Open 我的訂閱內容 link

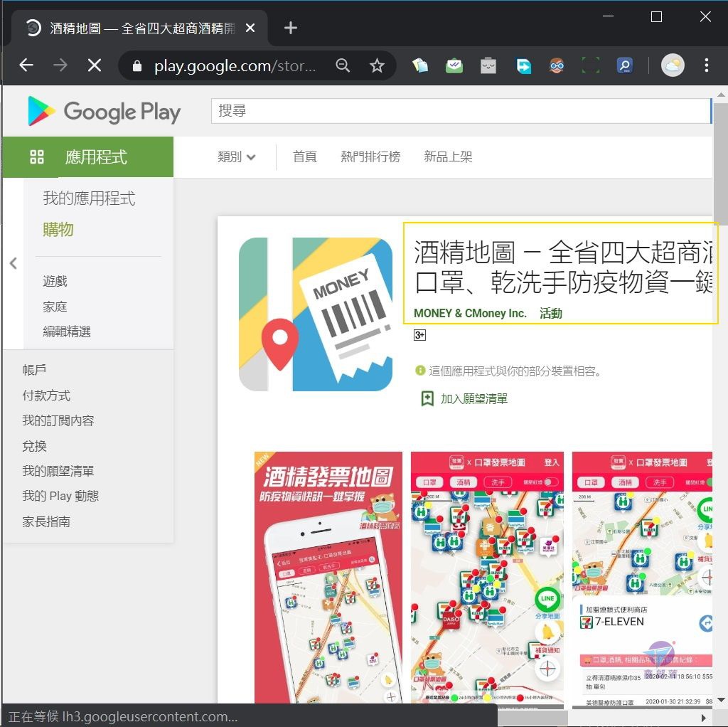[x=58, y=420]
